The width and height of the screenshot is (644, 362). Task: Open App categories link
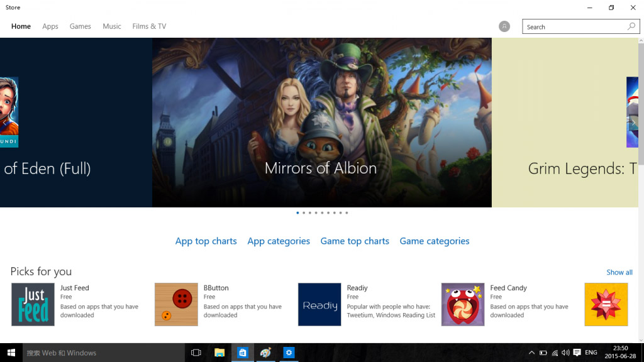pyautogui.click(x=279, y=241)
